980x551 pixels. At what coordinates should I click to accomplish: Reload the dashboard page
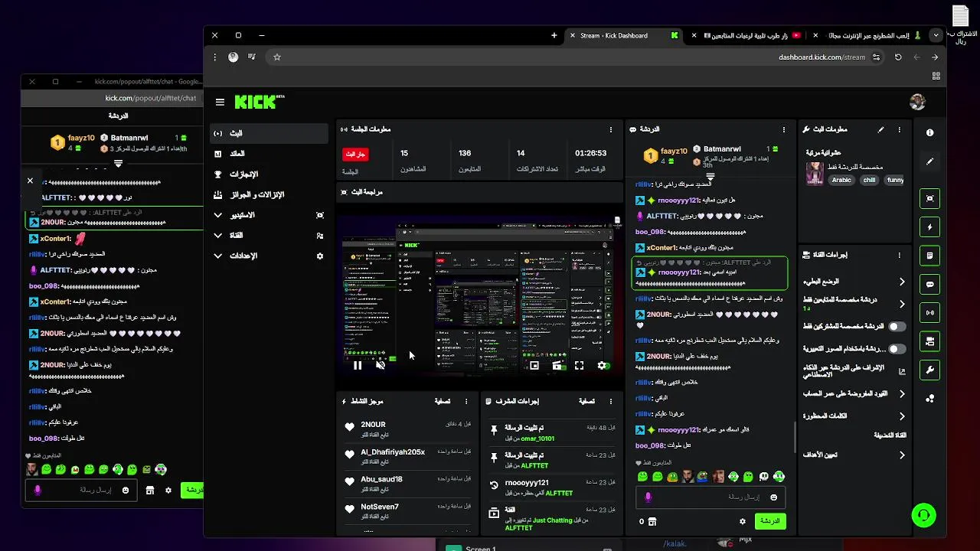(898, 57)
